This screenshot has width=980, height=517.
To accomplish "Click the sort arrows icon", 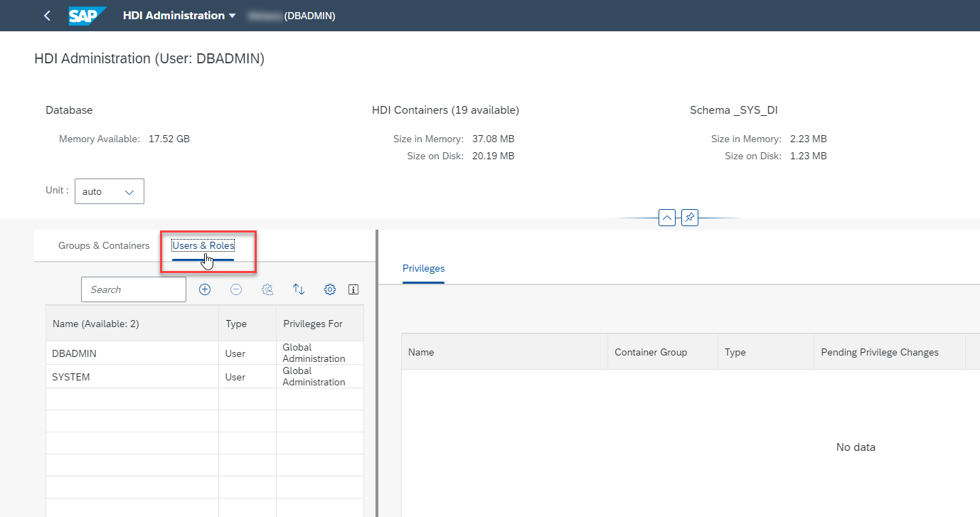I will (x=299, y=289).
